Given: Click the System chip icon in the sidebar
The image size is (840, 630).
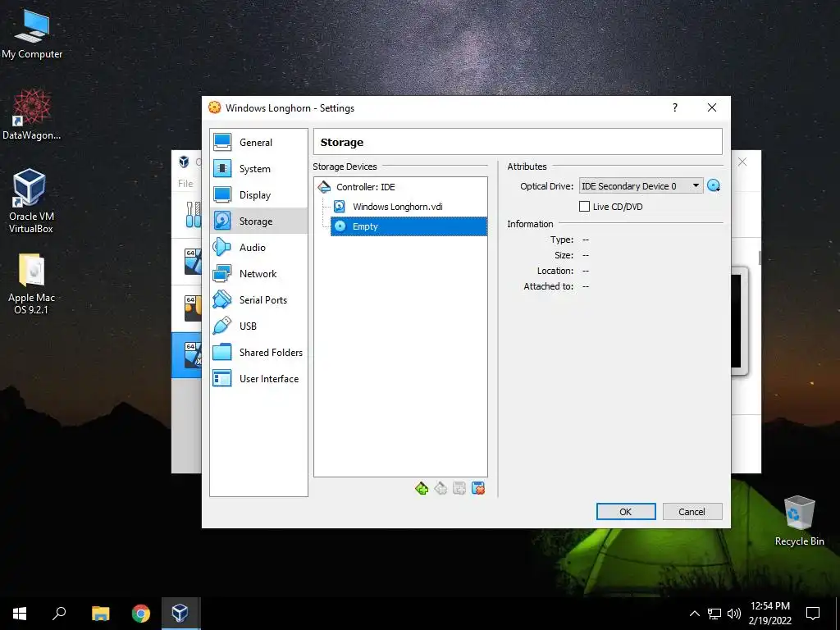Looking at the screenshot, I should tap(222, 168).
